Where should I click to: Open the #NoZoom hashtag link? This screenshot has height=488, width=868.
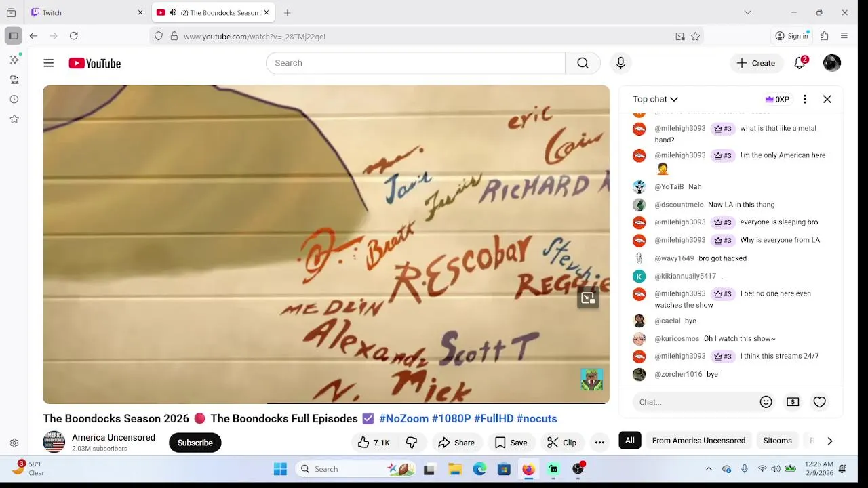coord(403,418)
